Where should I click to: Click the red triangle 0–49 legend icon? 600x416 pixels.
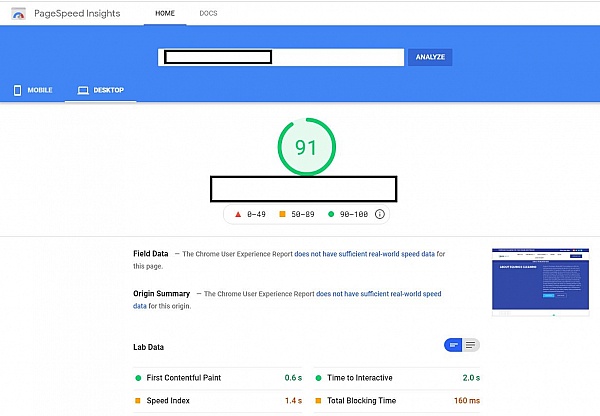[x=238, y=214]
